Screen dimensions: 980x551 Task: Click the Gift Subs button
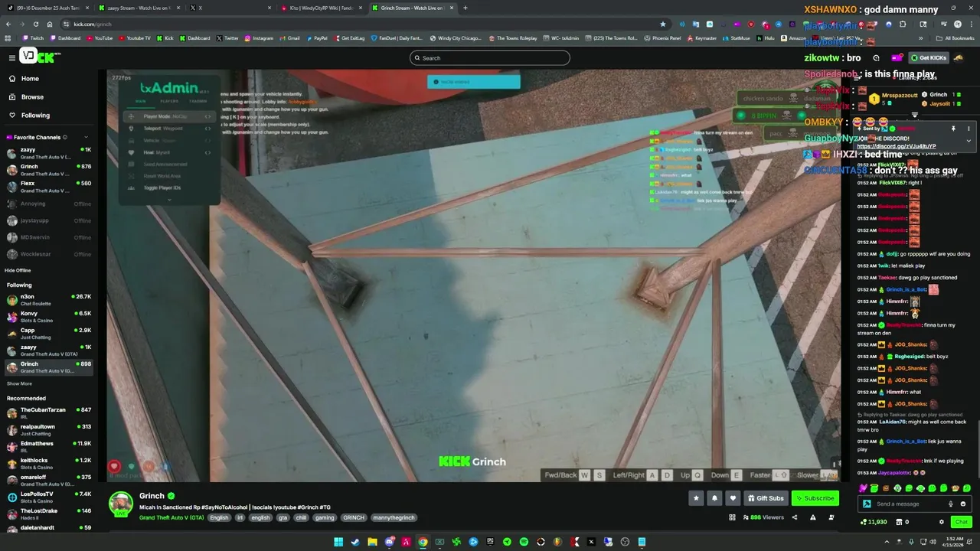pos(766,498)
